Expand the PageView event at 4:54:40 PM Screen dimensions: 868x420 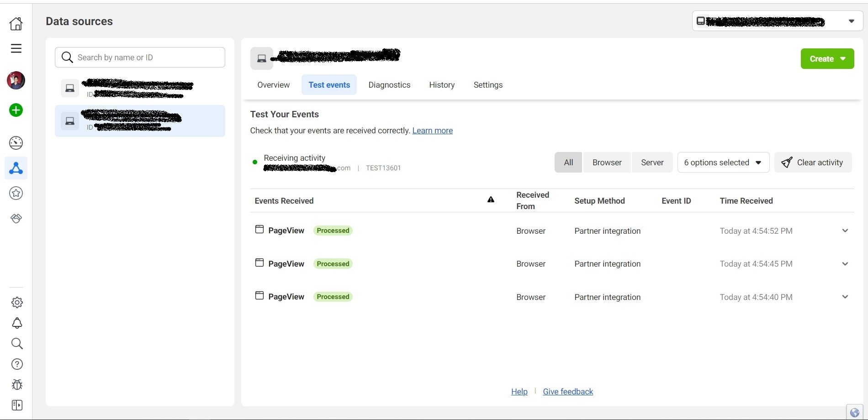click(845, 297)
